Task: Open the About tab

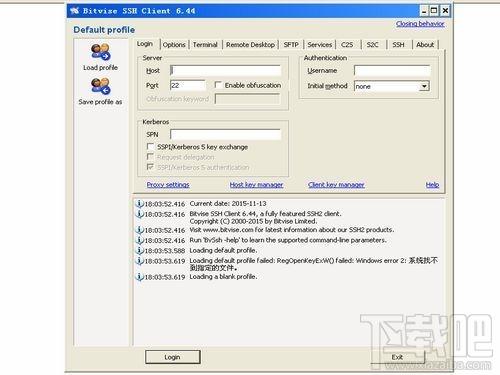Action: (x=425, y=45)
